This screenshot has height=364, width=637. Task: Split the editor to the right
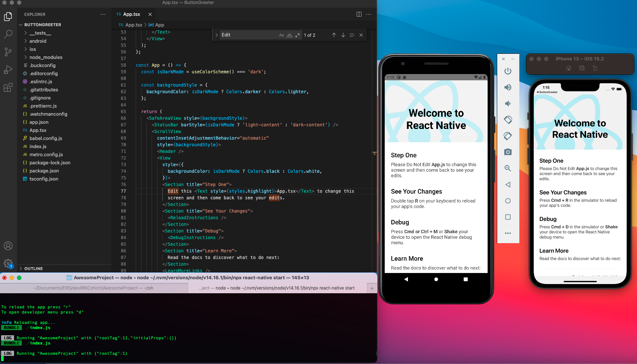pos(359,14)
